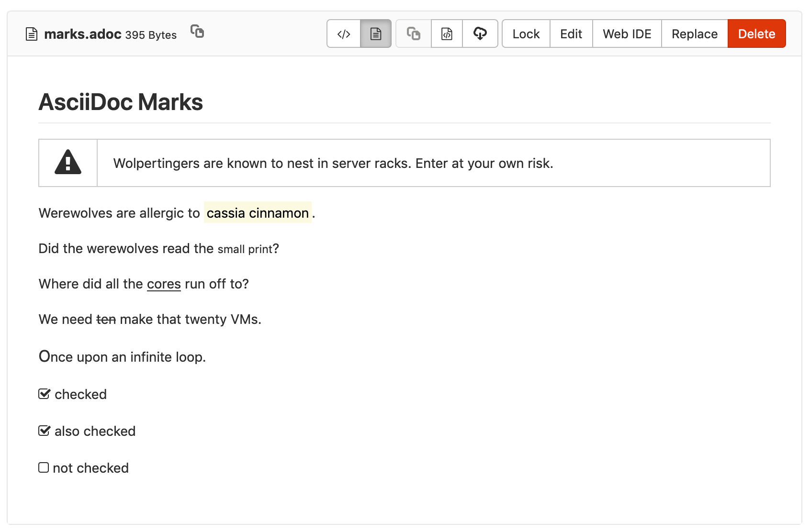Click the Lock button
The height and width of the screenshot is (532, 810).
click(526, 34)
